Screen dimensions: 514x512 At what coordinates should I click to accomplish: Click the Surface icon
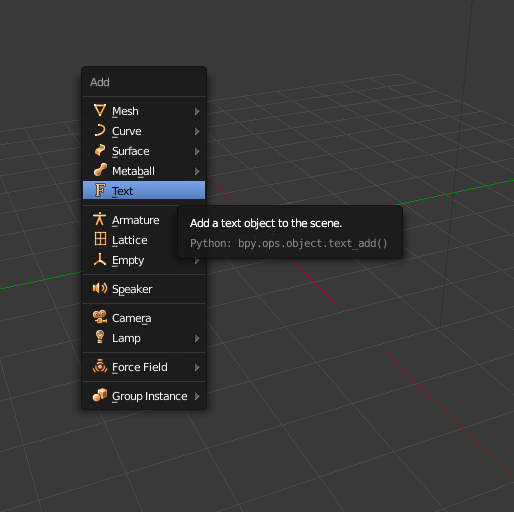click(100, 150)
